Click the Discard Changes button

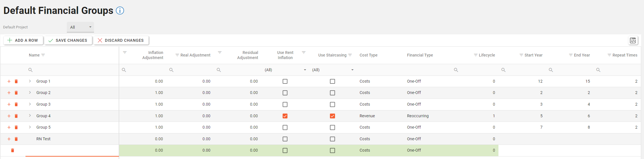[x=121, y=40]
